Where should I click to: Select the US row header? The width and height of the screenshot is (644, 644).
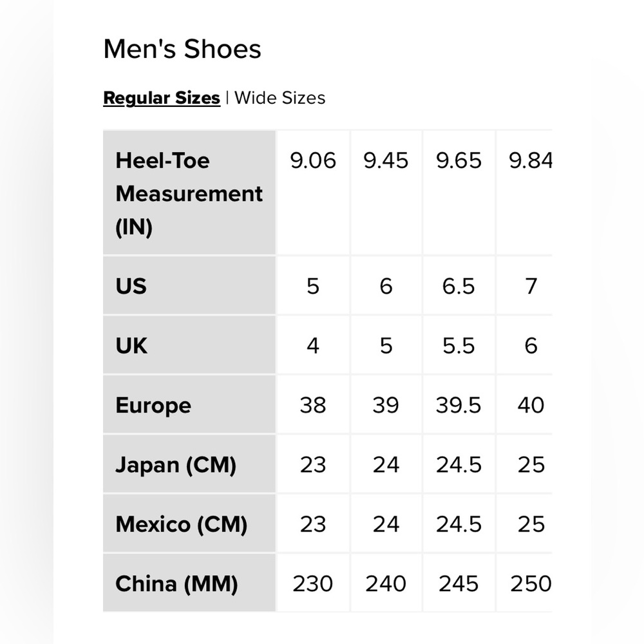(x=189, y=285)
